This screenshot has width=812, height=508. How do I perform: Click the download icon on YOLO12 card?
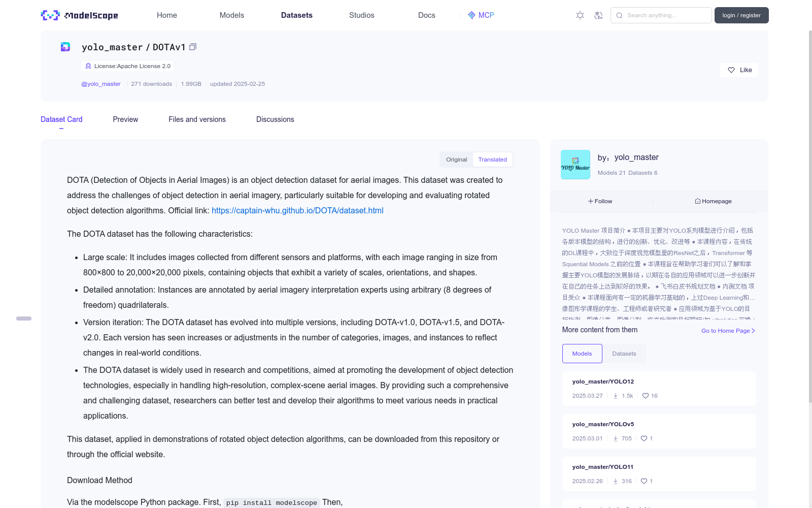(x=616, y=396)
